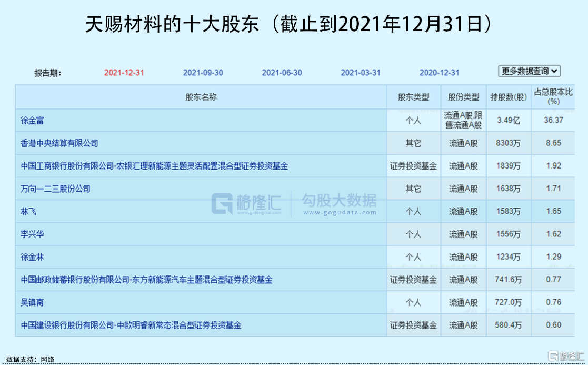Click 个人 type in 吴镇南 row
The height and width of the screenshot is (365, 588).
click(x=414, y=302)
